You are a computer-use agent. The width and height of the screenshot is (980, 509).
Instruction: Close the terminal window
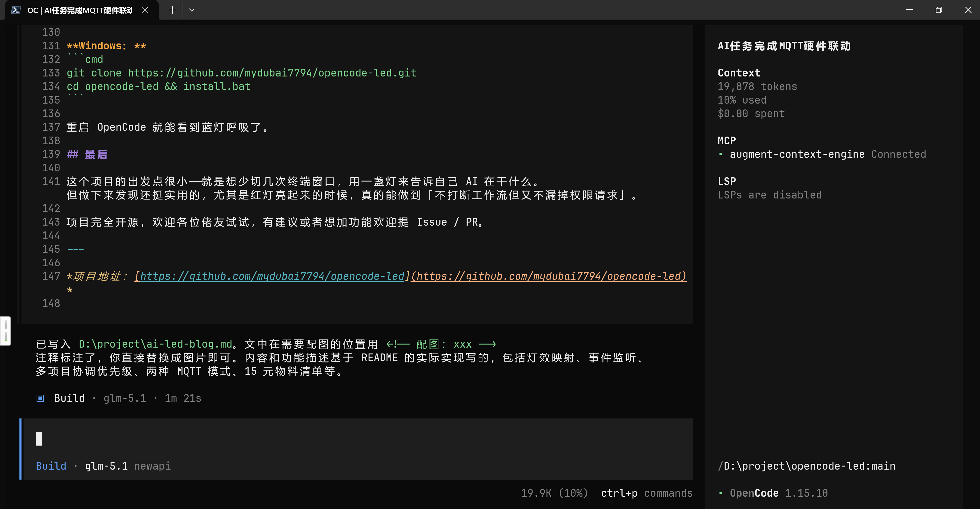[968, 10]
